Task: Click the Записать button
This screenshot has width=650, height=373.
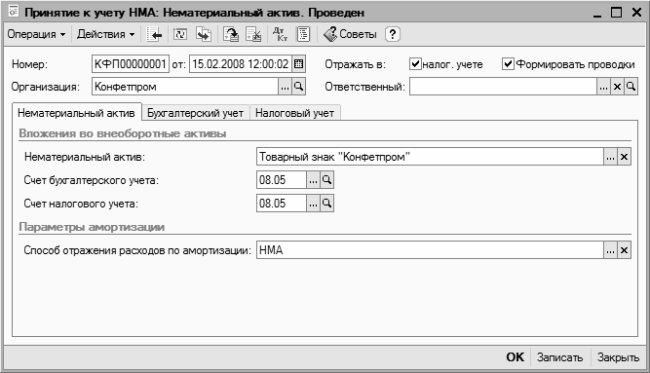Action: pos(560,357)
